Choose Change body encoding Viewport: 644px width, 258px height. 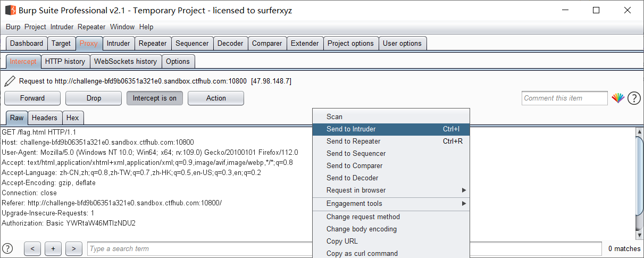(x=391, y=229)
